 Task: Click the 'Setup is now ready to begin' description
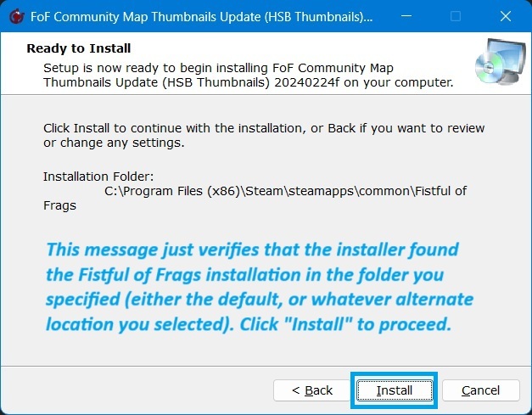coord(249,75)
